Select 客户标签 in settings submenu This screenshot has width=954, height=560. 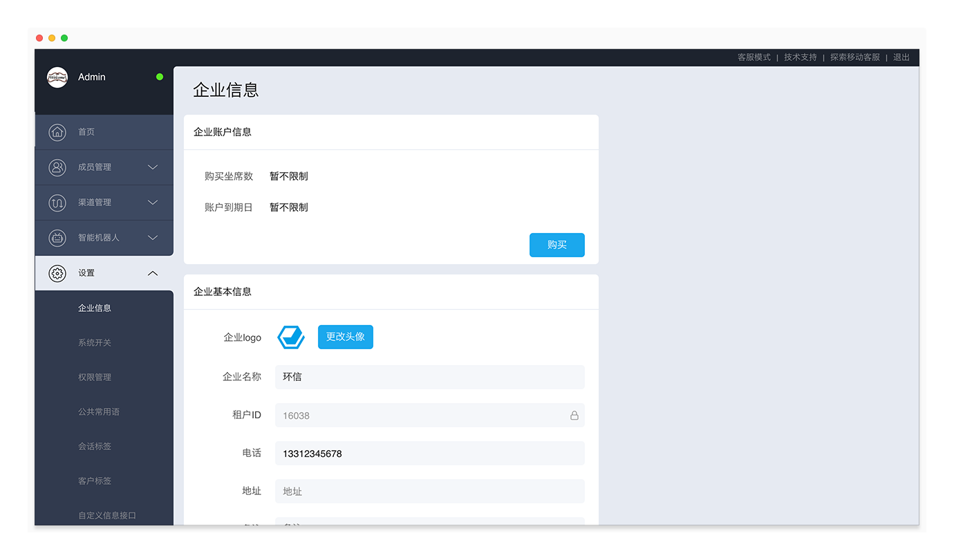(x=95, y=481)
